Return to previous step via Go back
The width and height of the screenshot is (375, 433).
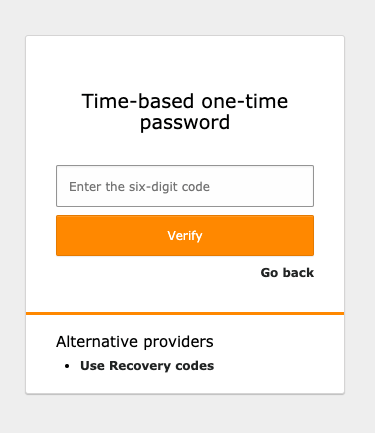[287, 273]
